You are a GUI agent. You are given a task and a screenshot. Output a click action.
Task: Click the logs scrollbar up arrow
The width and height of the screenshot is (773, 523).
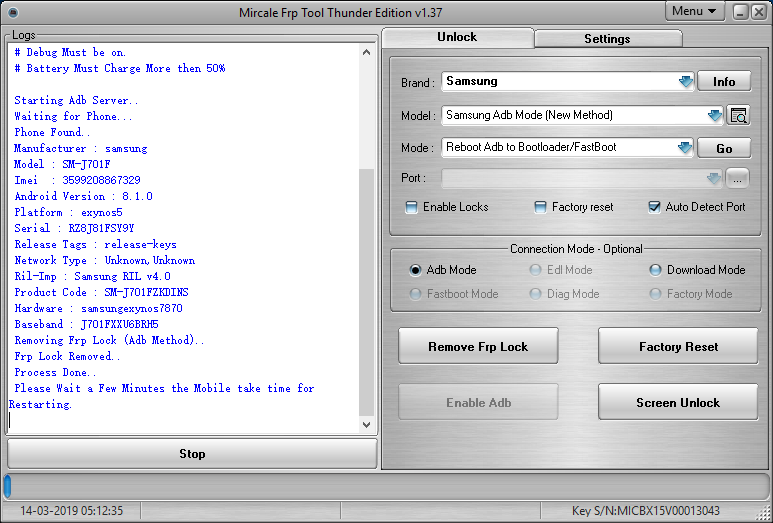coord(366,52)
